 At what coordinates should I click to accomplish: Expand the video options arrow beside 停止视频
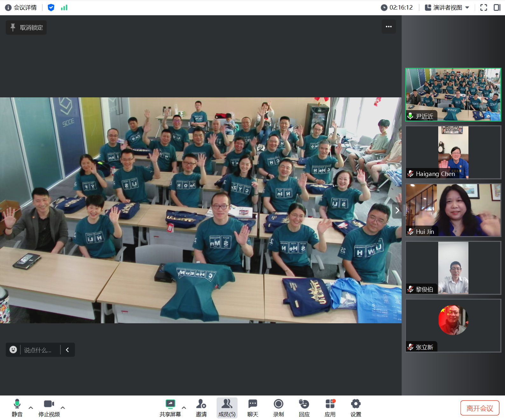click(x=63, y=408)
